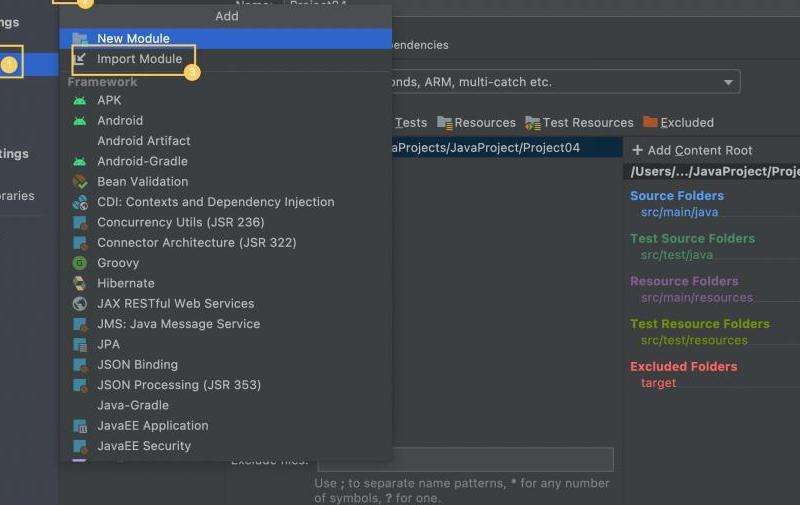Screen dimensions: 800x505
Task: Click the JAX RESTful globe icon
Action: tap(80, 304)
